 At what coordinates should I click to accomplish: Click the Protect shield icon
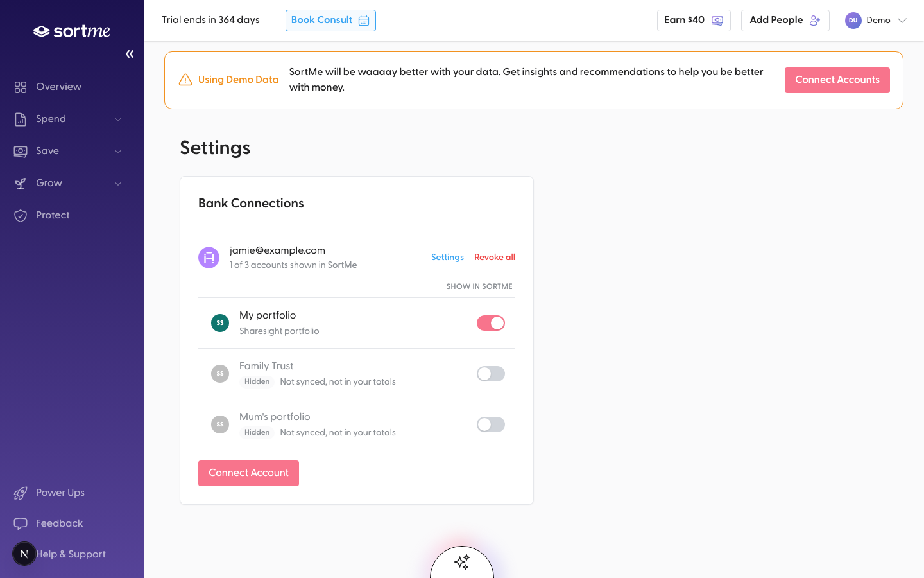pos(21,215)
